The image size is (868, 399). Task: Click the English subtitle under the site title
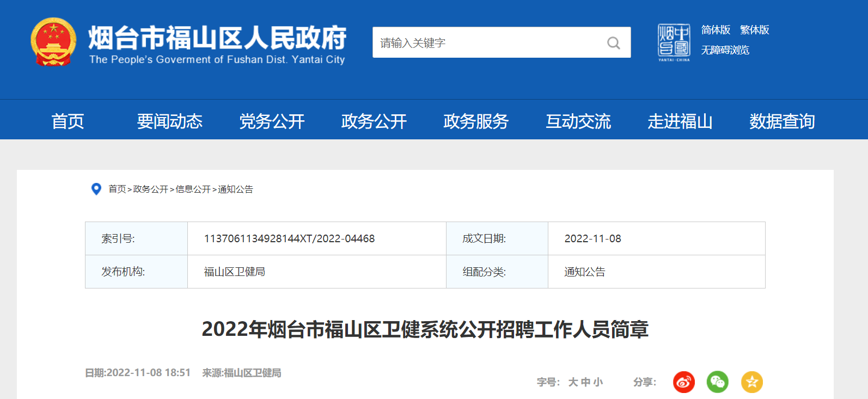coord(217,59)
